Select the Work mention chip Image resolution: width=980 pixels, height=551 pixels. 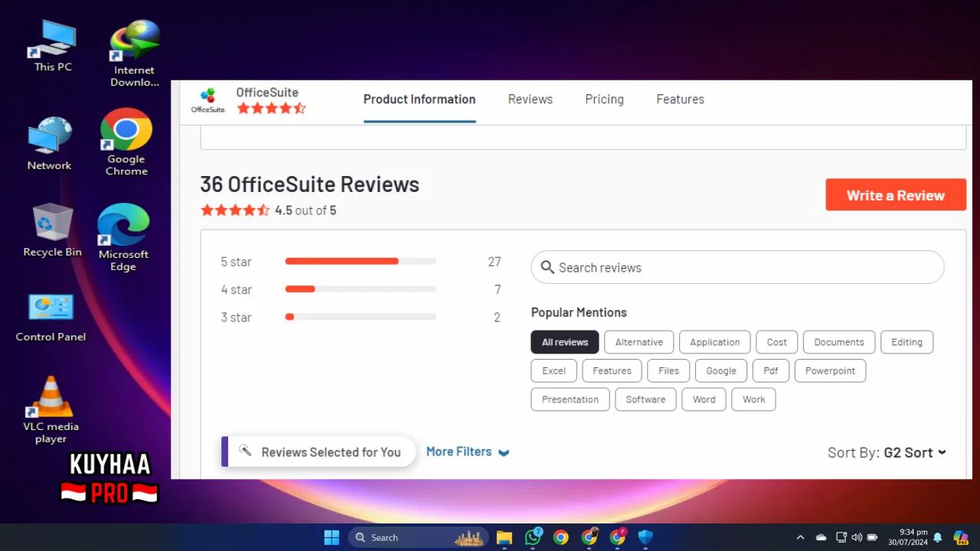coord(754,399)
